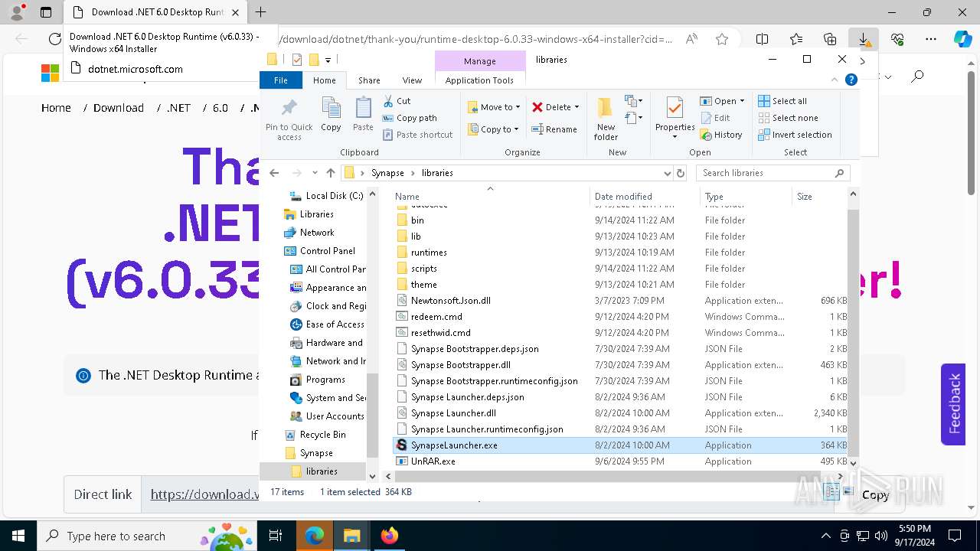
Task: Open Edge settings and more menu
Action: [931, 39]
